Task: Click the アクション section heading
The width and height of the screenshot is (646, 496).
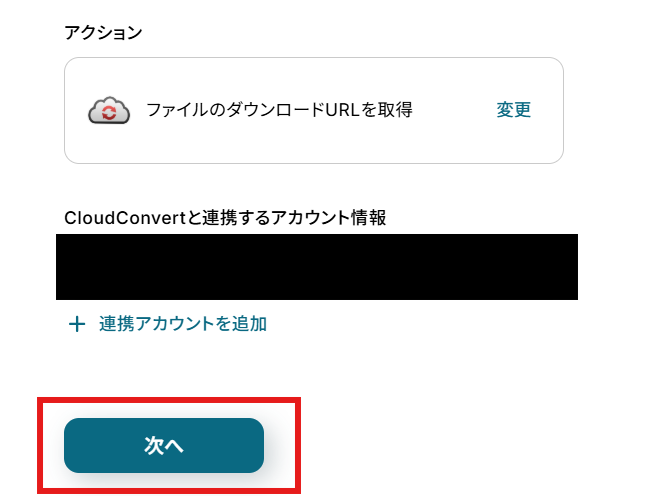Action: click(103, 32)
